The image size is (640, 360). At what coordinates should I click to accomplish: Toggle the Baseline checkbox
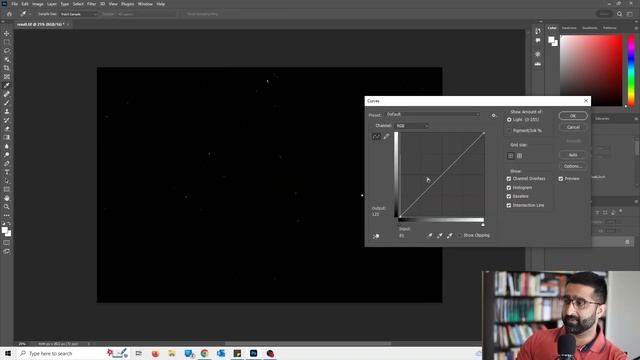point(509,196)
